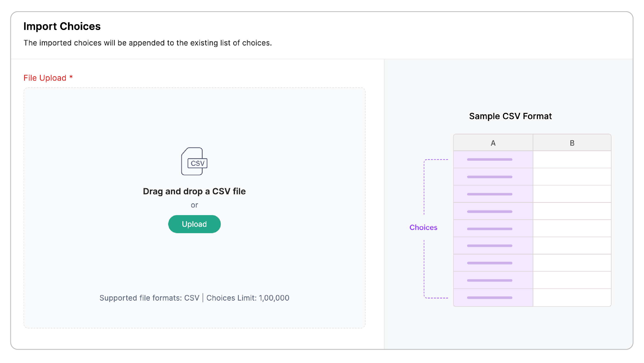Click the 'Choices Limit: 1,00,000' text
The image size is (644, 363).
click(248, 298)
